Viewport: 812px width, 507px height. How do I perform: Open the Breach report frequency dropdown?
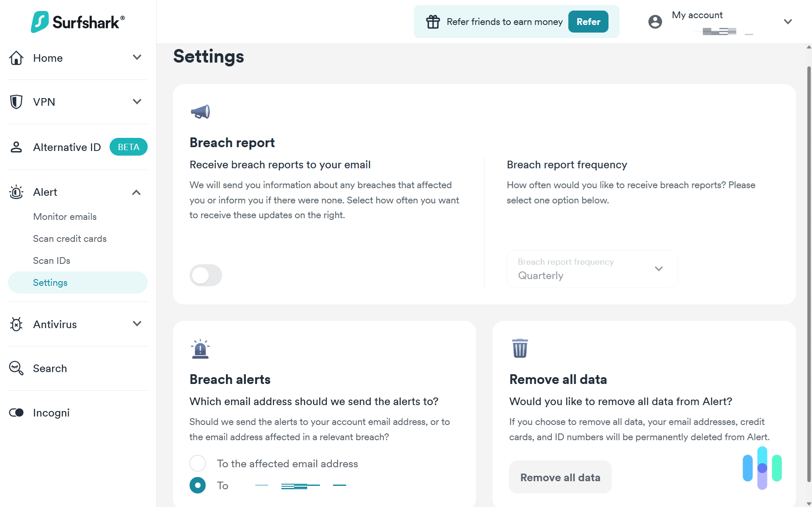pyautogui.click(x=592, y=269)
